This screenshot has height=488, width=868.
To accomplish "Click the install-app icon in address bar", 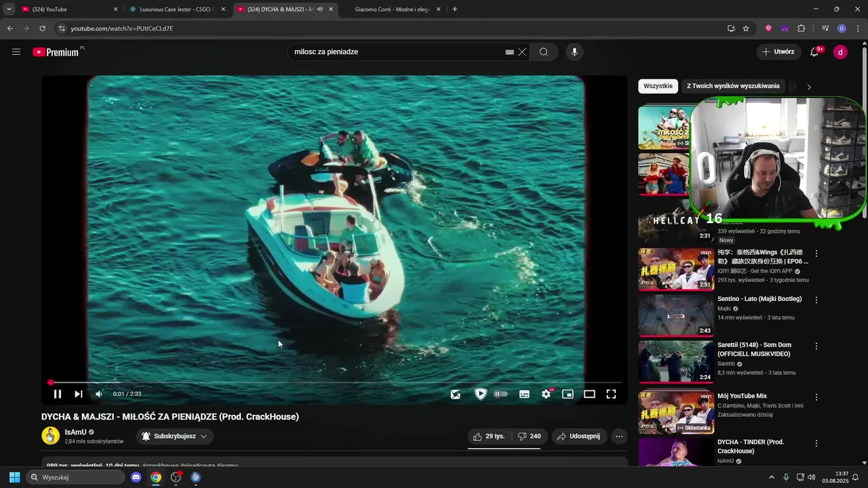I will tap(731, 28).
